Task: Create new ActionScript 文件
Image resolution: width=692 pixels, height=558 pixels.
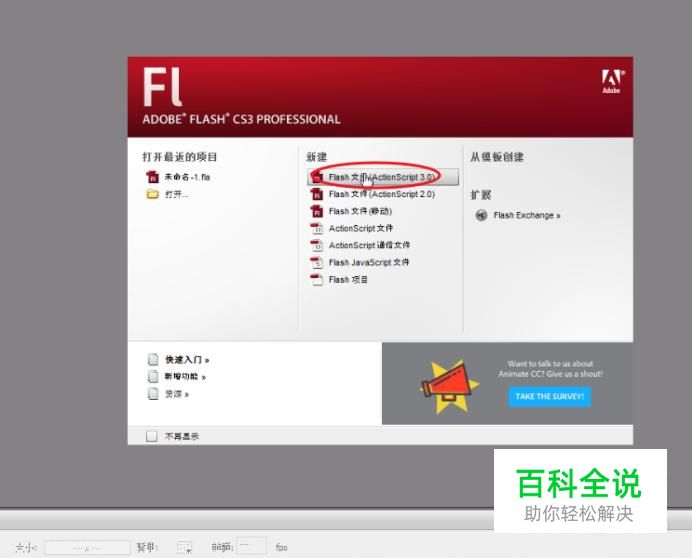Action: coord(361,228)
